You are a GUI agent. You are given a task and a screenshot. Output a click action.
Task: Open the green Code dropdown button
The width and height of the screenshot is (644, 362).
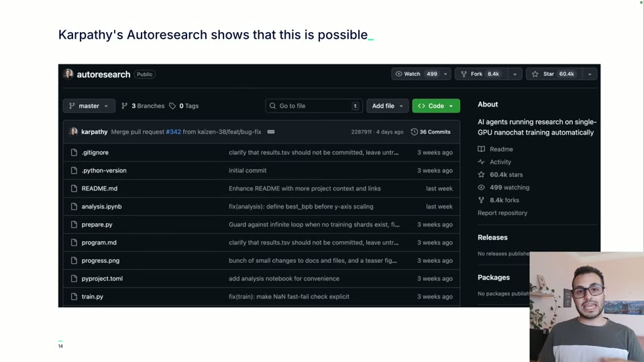(x=436, y=106)
